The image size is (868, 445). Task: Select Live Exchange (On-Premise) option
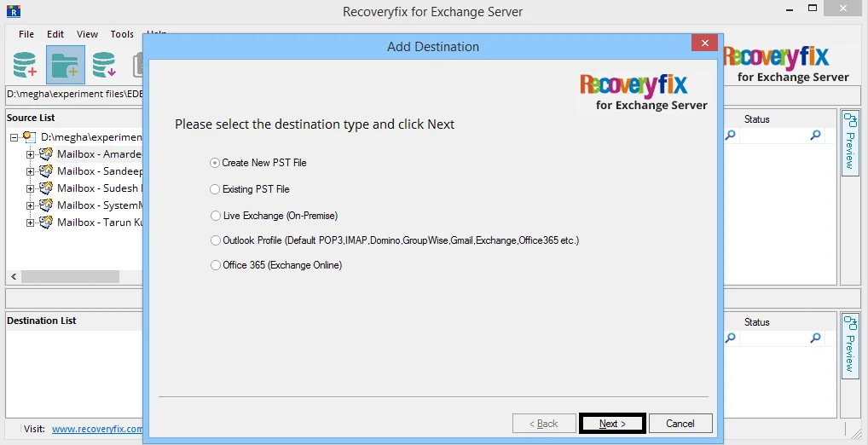click(216, 216)
